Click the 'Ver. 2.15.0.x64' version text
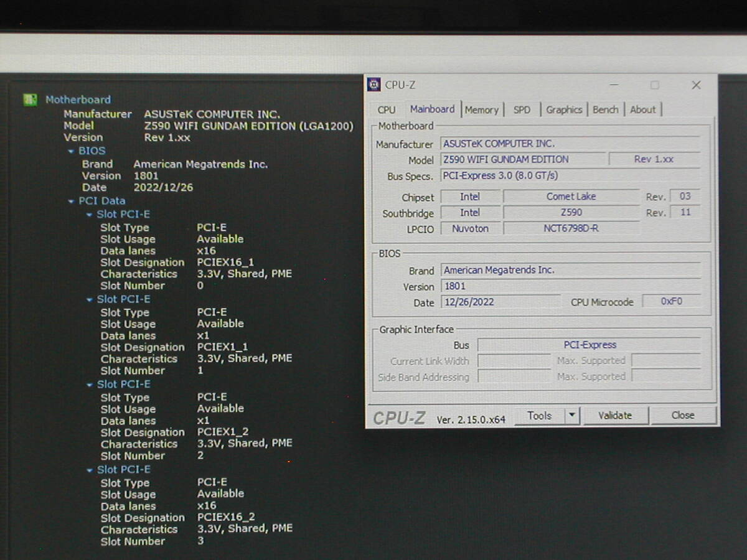Image resolution: width=747 pixels, height=560 pixels. (x=471, y=420)
